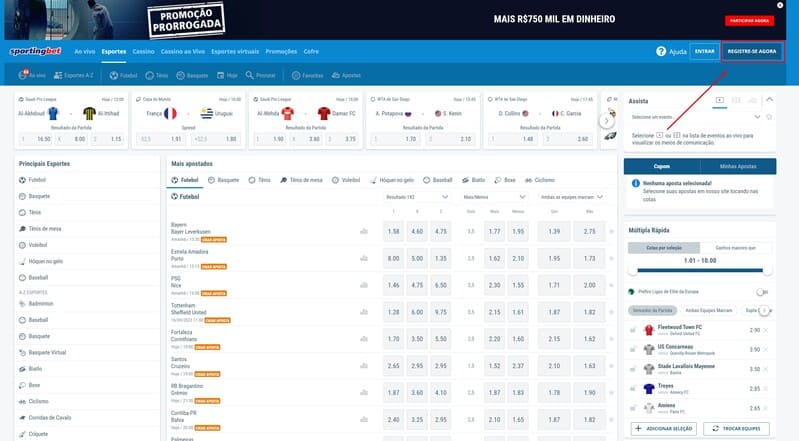Select video stream view in Assista panel
The image size is (799, 441).
click(x=720, y=100)
